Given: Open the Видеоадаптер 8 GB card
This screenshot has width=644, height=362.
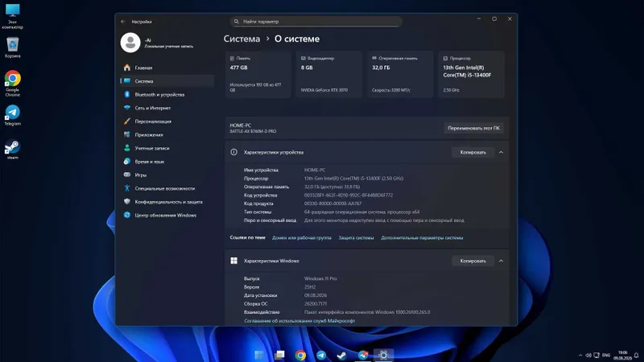Looking at the screenshot, I should (x=329, y=74).
